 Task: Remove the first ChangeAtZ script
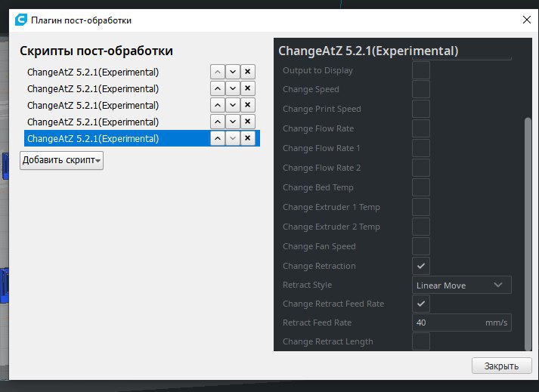(x=247, y=73)
